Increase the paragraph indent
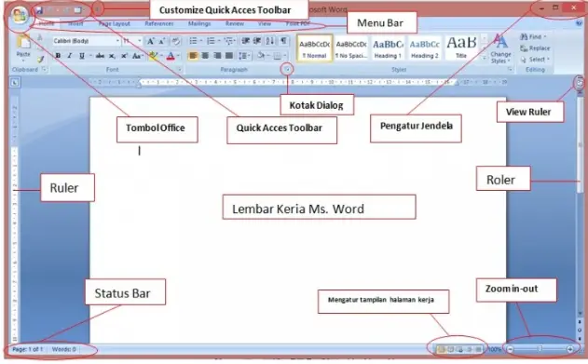Image resolution: width=588 pixels, height=364 pixels. [x=257, y=40]
